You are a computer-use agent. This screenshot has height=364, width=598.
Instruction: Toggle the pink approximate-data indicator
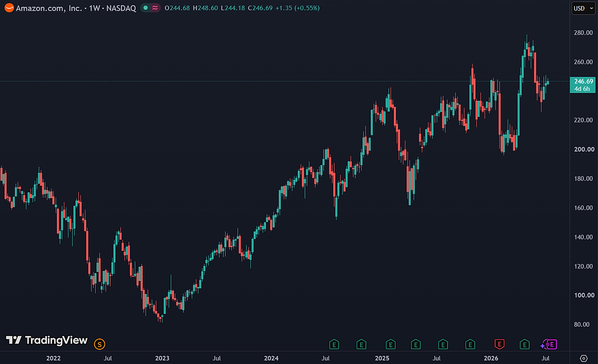(x=155, y=8)
